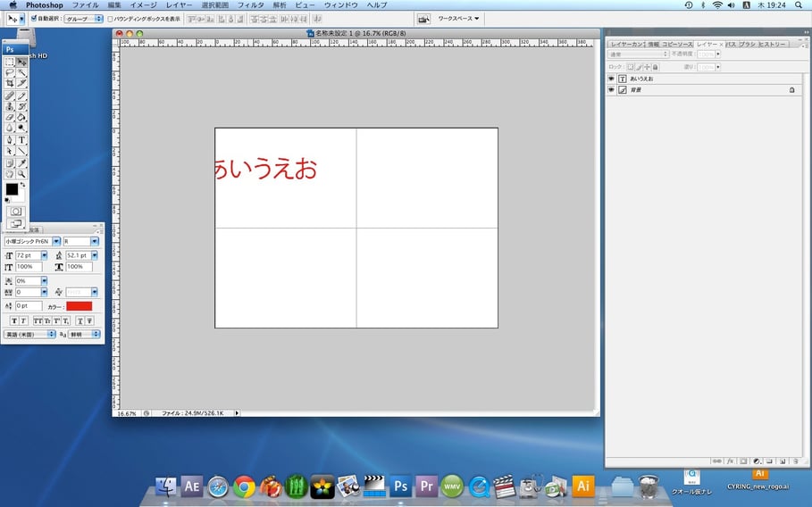Hide the あいうえお text layer
Image resolution: width=812 pixels, height=507 pixels.
click(x=612, y=79)
